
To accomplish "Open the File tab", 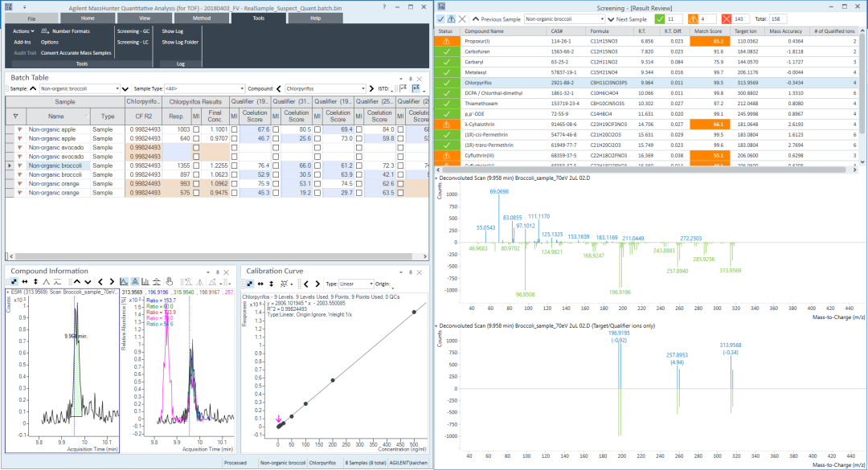I will [x=31, y=18].
